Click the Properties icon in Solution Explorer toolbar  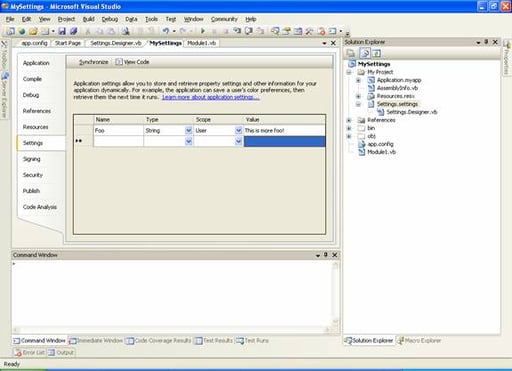[x=351, y=53]
